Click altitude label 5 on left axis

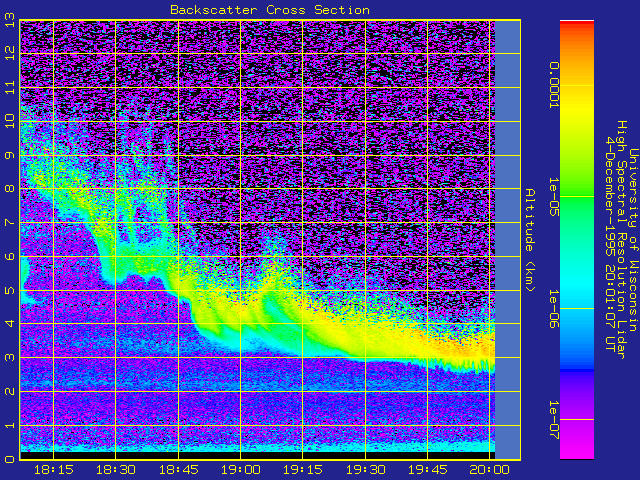[x=9, y=290]
